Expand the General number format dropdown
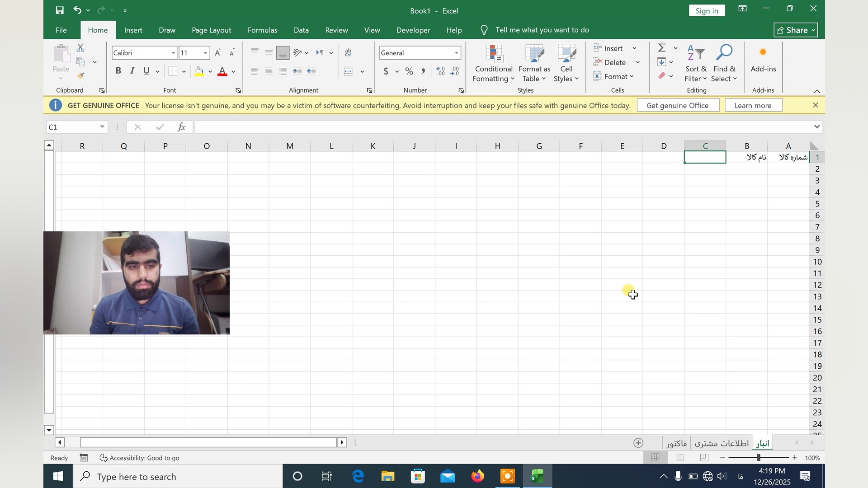868x488 pixels. tap(456, 53)
